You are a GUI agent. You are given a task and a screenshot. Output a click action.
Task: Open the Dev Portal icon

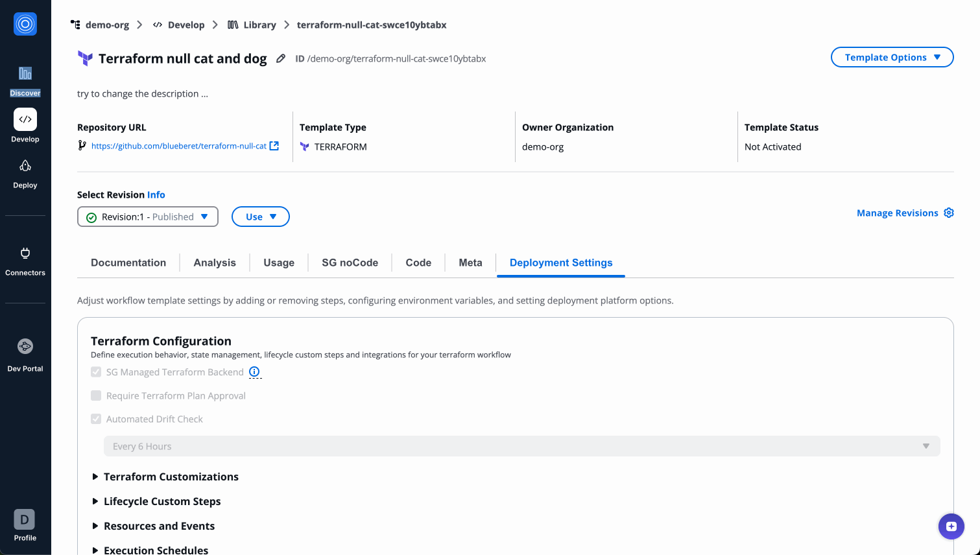tap(25, 346)
